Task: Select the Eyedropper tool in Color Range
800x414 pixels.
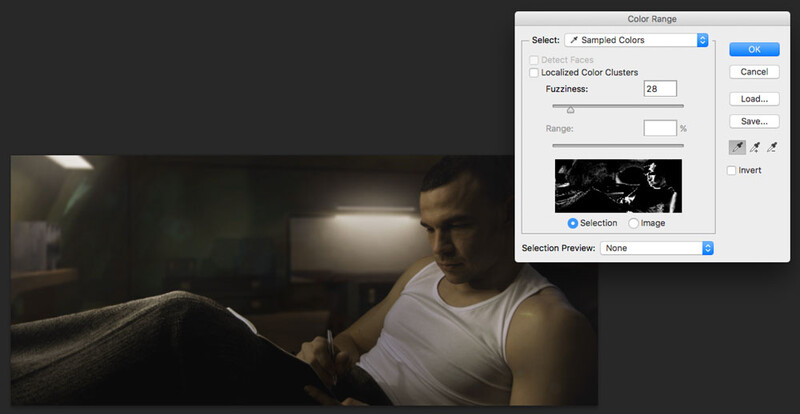Action: pyautogui.click(x=737, y=148)
